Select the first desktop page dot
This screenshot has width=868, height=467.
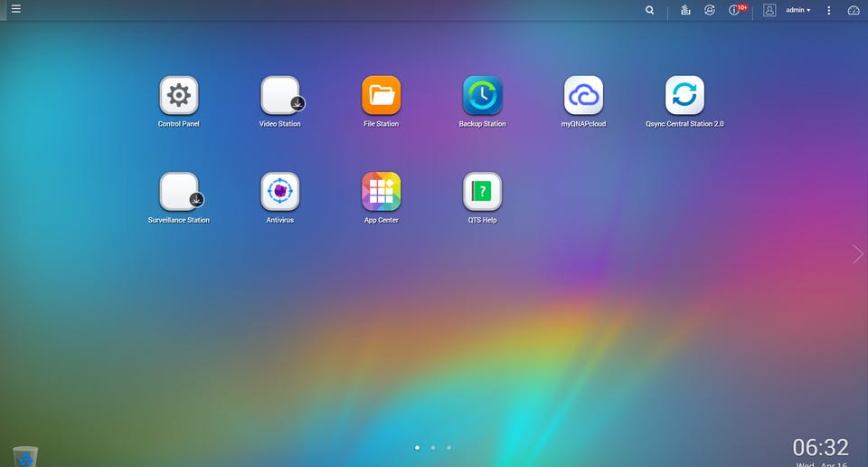point(418,448)
